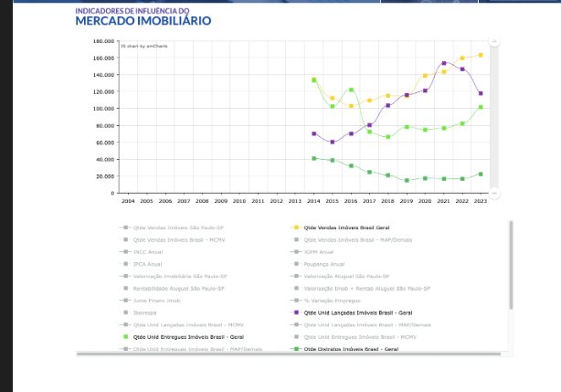The width and height of the screenshot is (561, 392).
Task: Show Valorização Imobiliária São Paulo-SP series
Action: tap(174, 277)
